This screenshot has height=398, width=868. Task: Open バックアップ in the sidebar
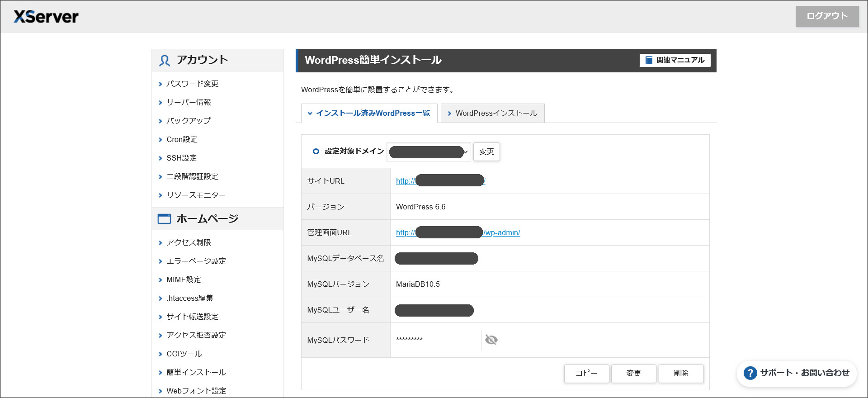189,121
